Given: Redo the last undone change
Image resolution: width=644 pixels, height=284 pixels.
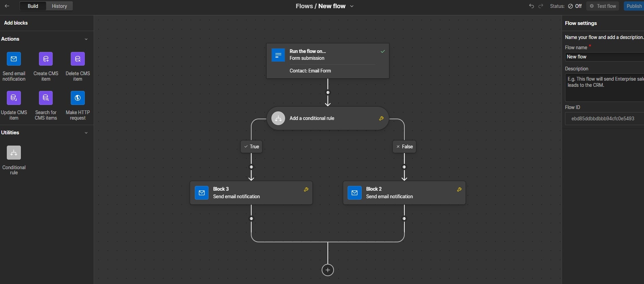Looking at the screenshot, I should coord(541,6).
